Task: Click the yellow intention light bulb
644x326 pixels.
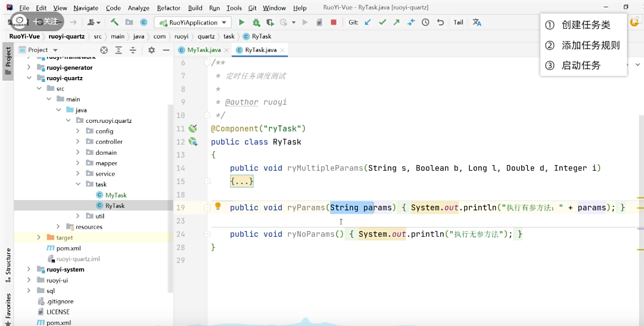Action: (218, 206)
